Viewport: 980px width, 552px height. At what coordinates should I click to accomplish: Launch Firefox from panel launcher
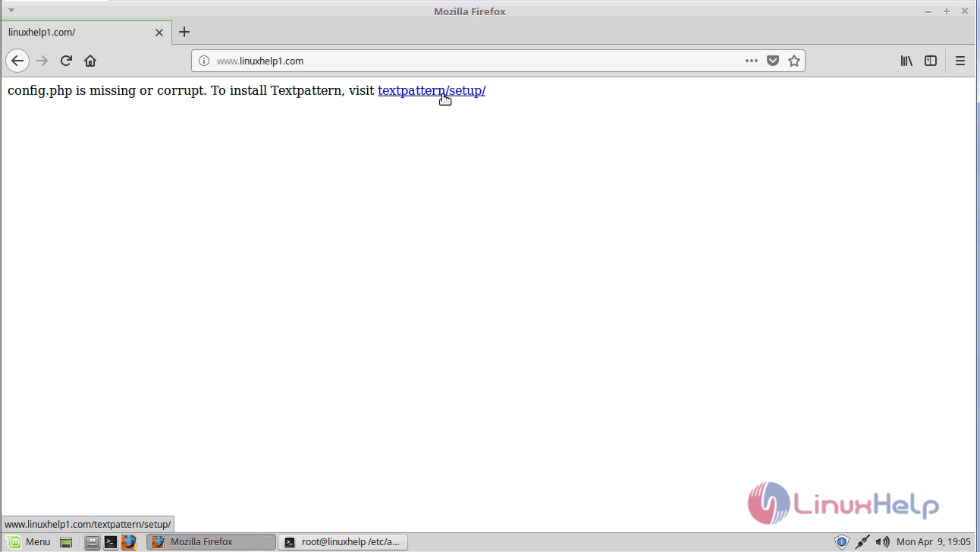point(129,542)
